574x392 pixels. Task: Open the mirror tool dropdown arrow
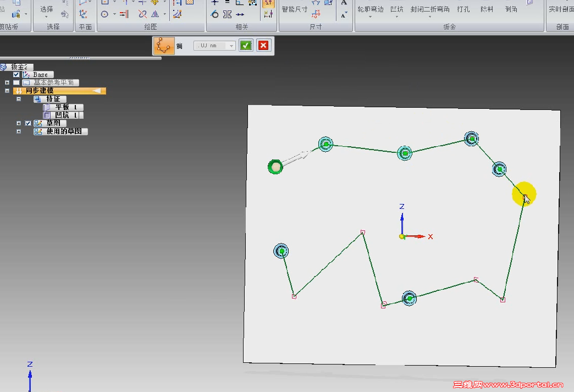point(165,14)
